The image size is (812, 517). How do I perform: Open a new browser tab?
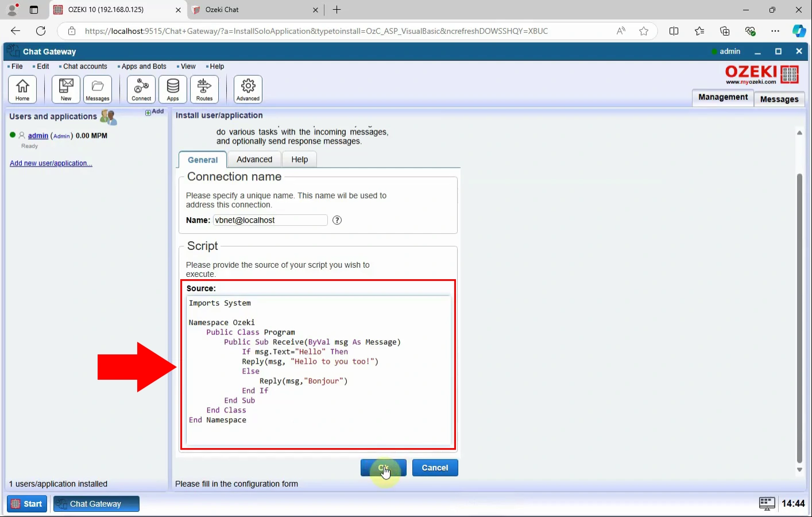337,10
